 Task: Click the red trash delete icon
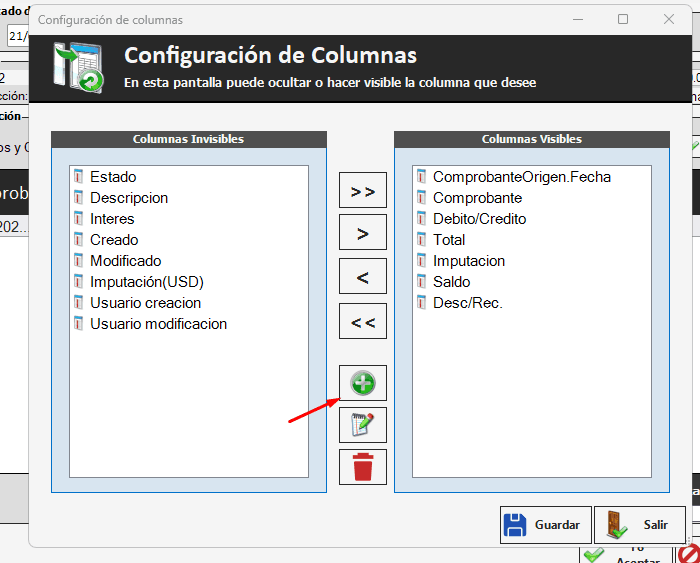[x=363, y=467]
